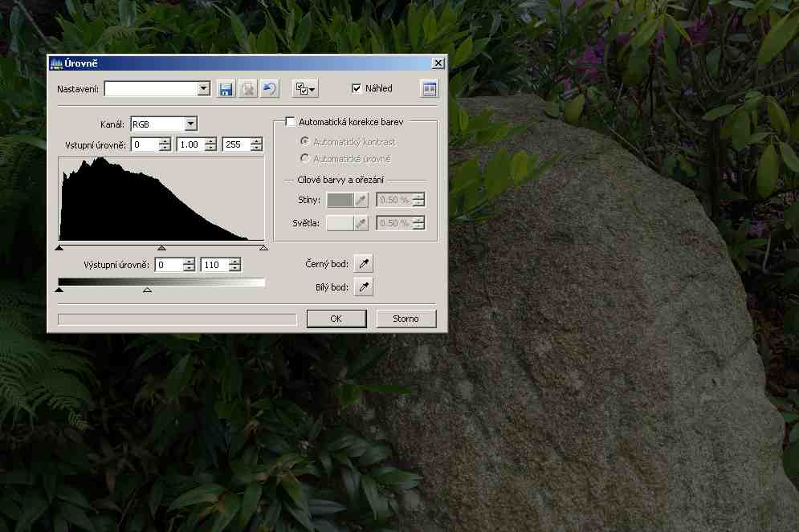Enable Automatická korekce barev checkbox

point(290,123)
